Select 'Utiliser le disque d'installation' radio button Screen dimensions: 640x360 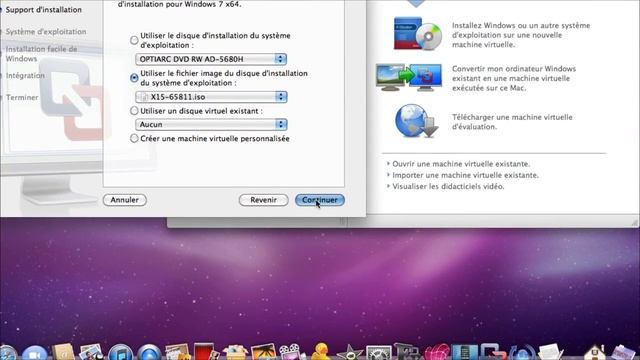(x=134, y=40)
